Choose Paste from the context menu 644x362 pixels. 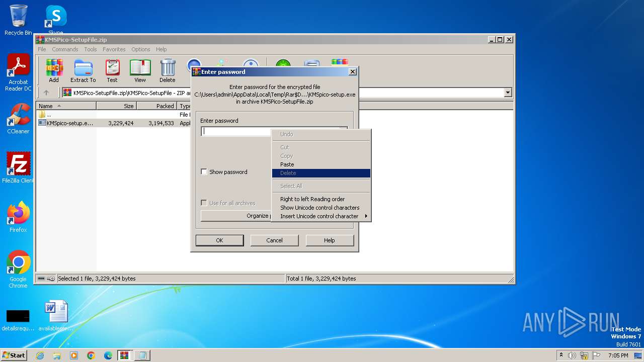click(x=321, y=164)
